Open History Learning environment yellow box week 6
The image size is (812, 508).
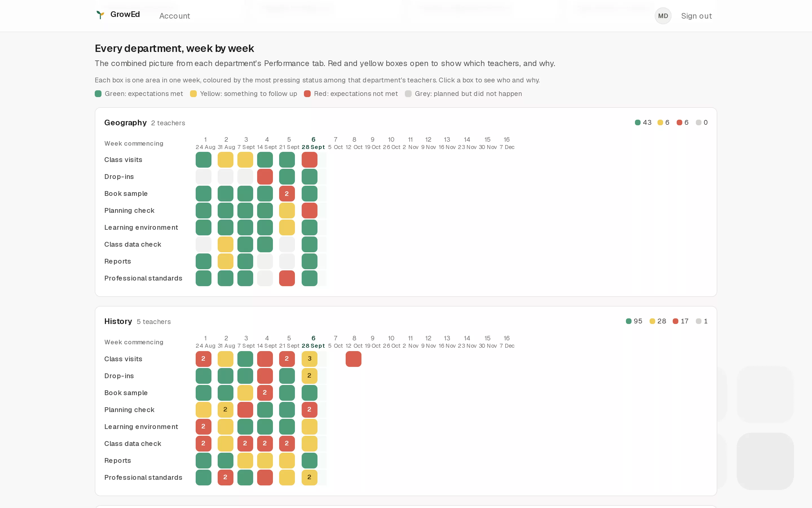(x=309, y=427)
